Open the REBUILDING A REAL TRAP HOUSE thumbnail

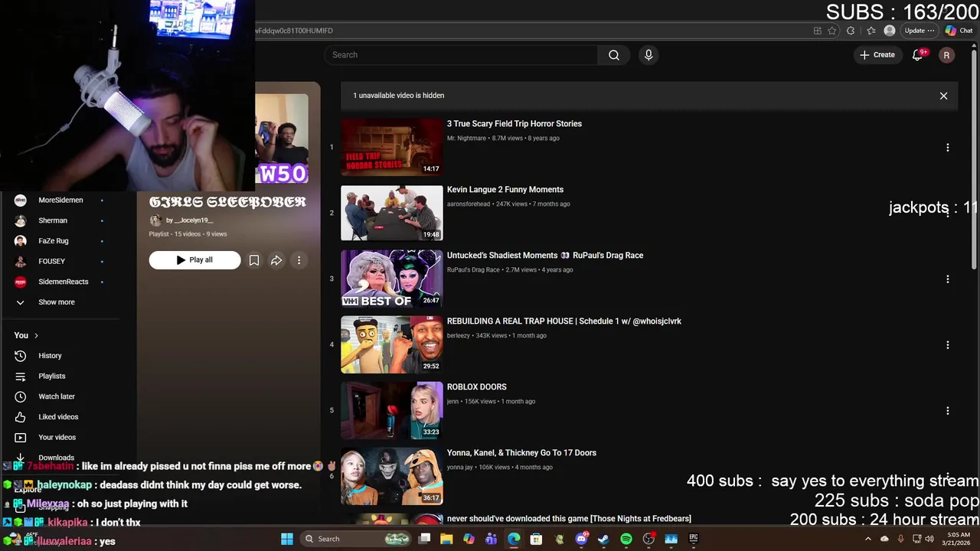click(x=391, y=344)
